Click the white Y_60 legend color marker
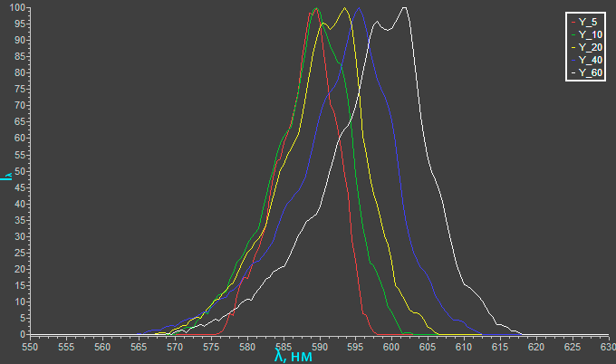This screenshot has height=364, width=616. (573, 72)
